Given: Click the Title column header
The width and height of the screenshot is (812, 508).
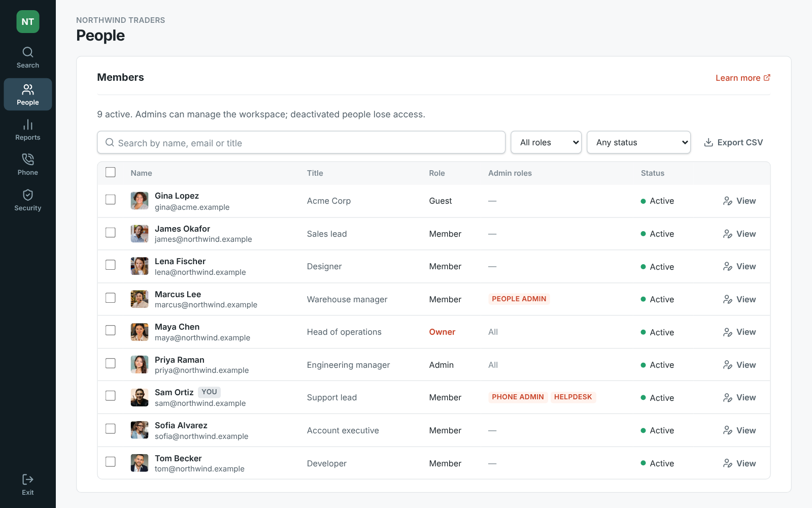Looking at the screenshot, I should tap(315, 173).
